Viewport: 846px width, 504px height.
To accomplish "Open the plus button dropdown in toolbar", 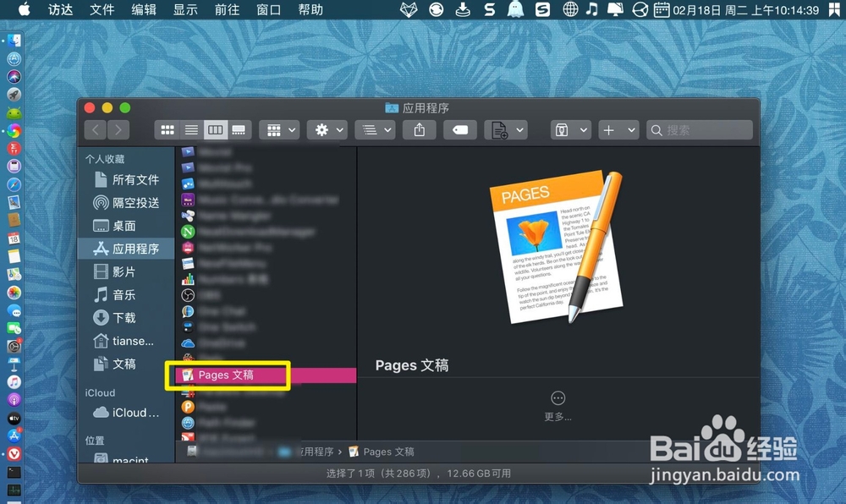I will click(x=618, y=130).
